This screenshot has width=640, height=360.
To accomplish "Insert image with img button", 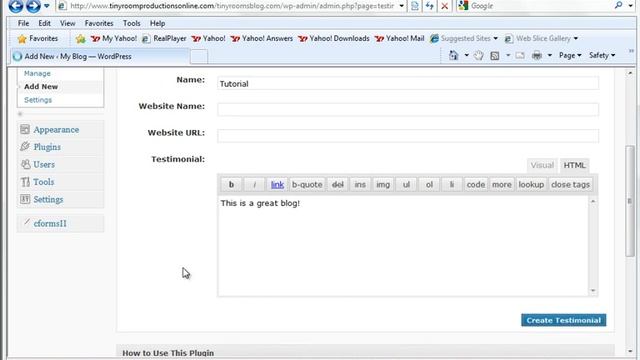I will pos(383,184).
